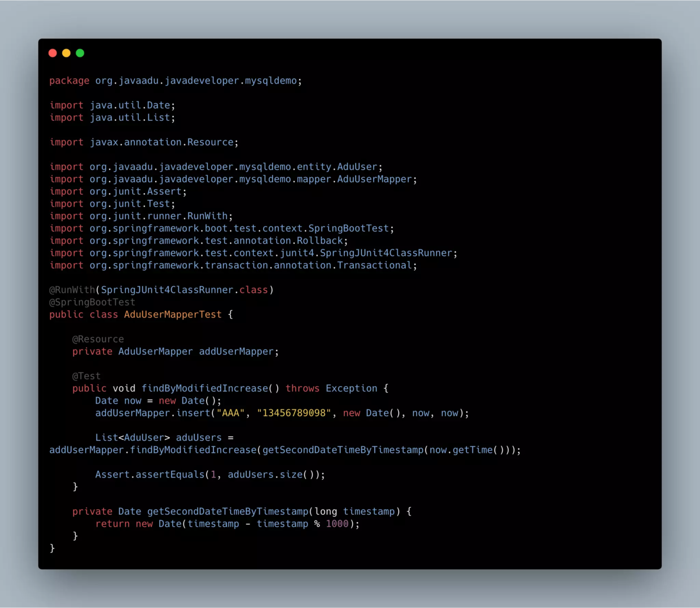Click the java.util.Date import line
Screen dimensions: 700x608
click(x=112, y=106)
